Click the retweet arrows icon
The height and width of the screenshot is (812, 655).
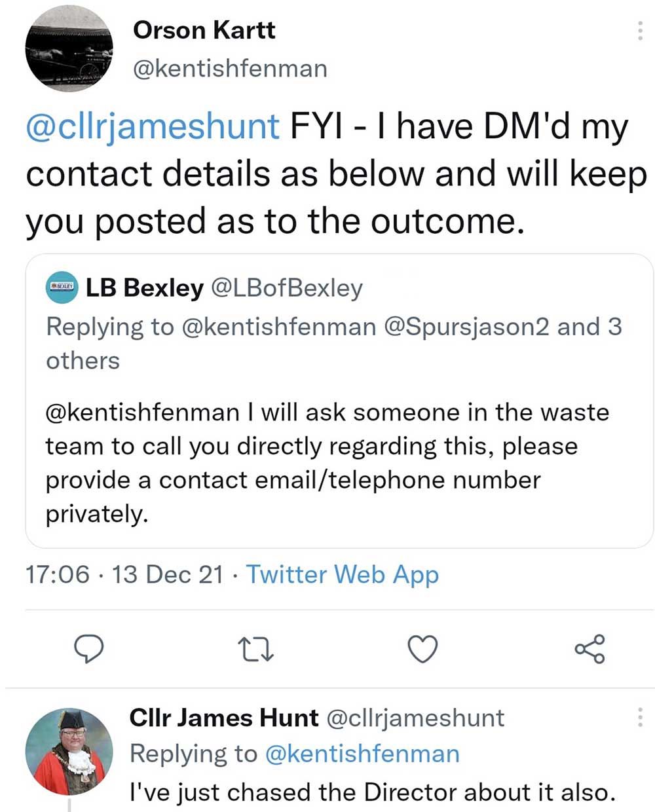pos(255,649)
